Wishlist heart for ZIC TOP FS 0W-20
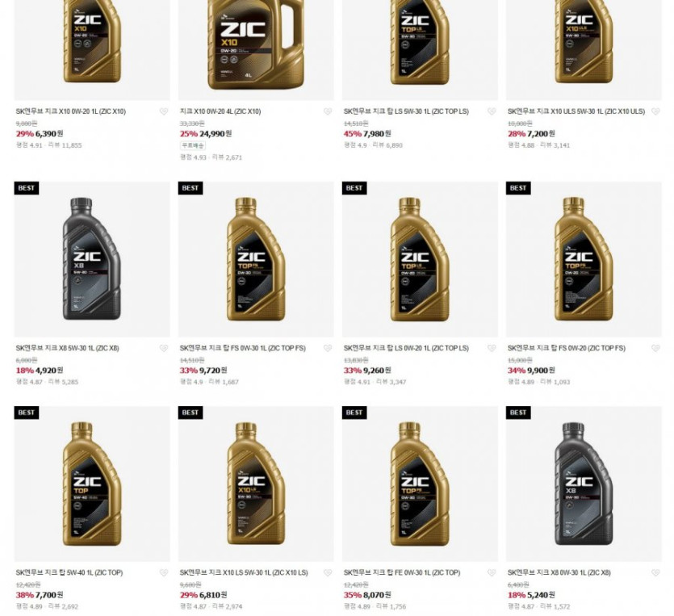The height and width of the screenshot is (616, 674). 655,349
